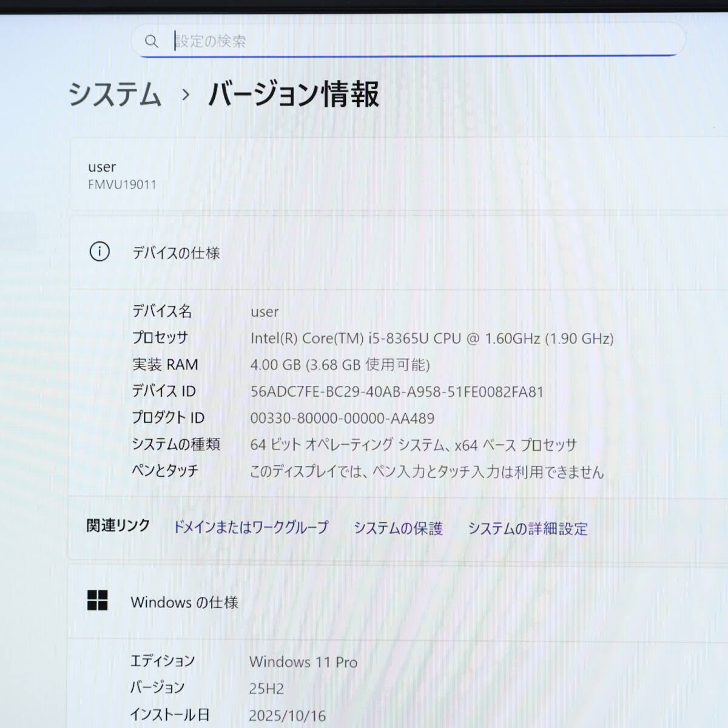Open ドメインまたはワークグループ link
This screenshot has width=728, height=728.
[x=251, y=527]
